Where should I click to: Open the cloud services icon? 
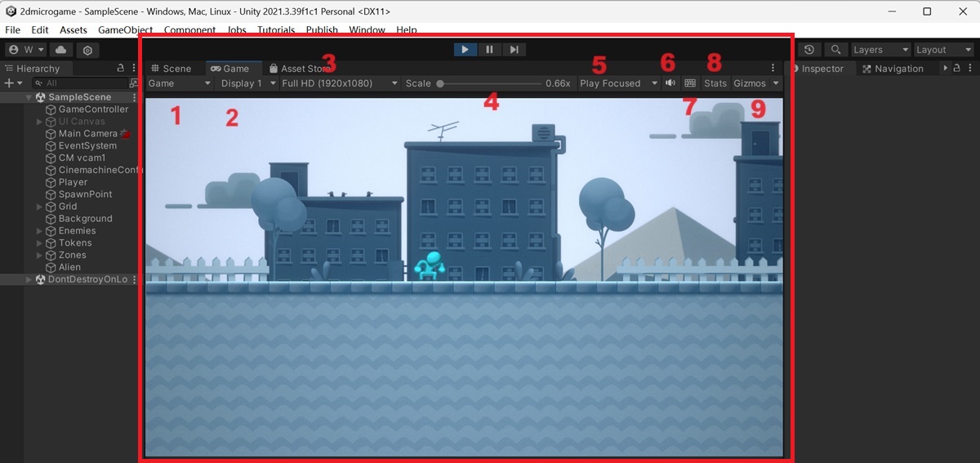tap(62, 50)
